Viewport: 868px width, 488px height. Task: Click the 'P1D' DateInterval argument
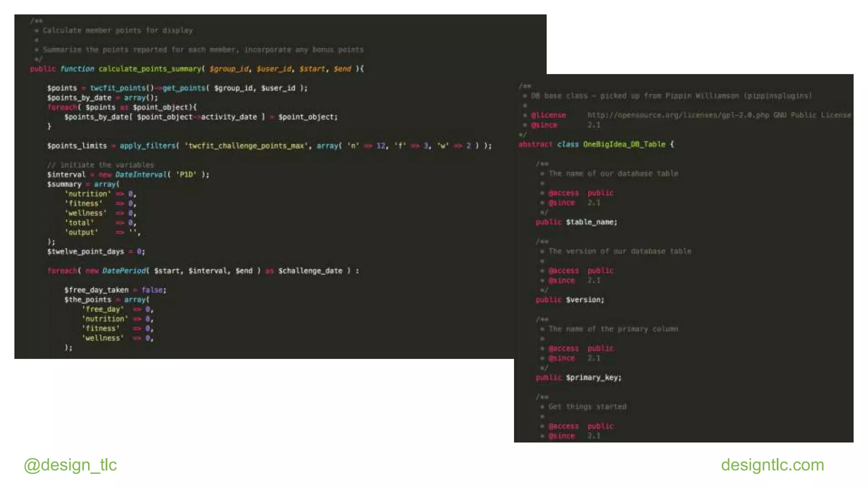click(x=186, y=175)
